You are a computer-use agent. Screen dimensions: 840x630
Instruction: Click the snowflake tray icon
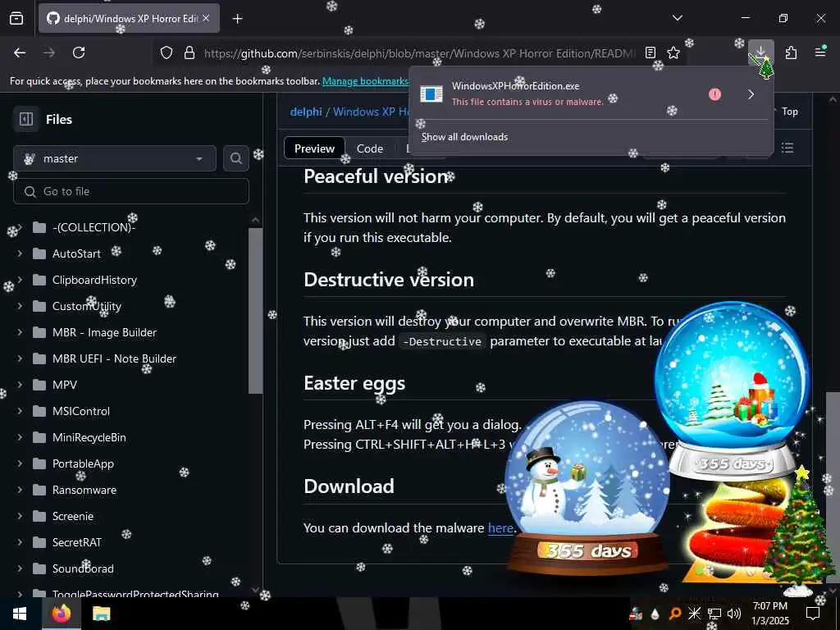coord(694,614)
